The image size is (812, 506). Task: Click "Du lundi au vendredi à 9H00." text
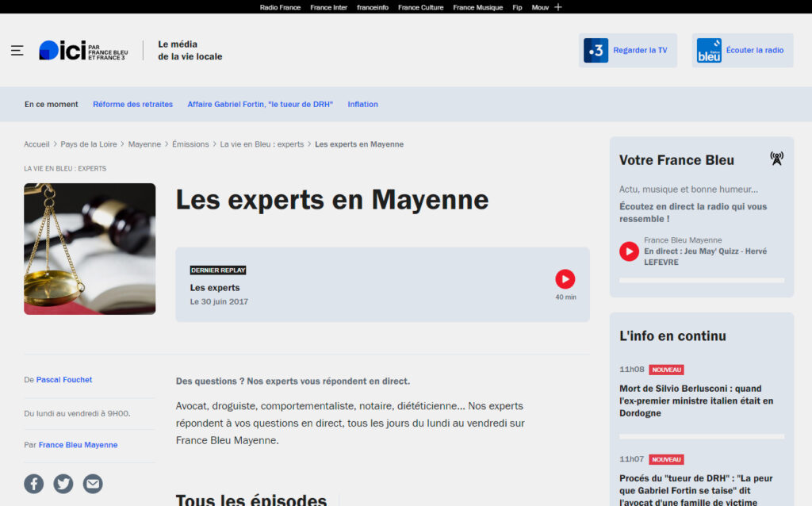pyautogui.click(x=77, y=413)
